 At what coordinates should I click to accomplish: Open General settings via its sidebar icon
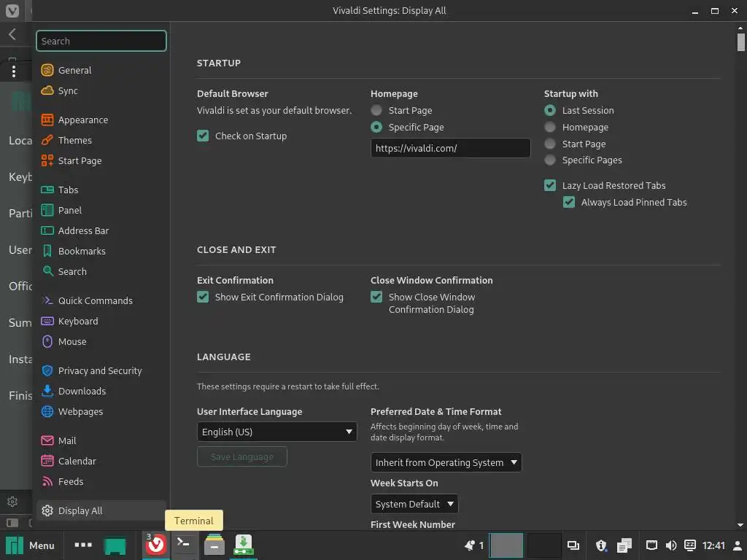pyautogui.click(x=47, y=71)
